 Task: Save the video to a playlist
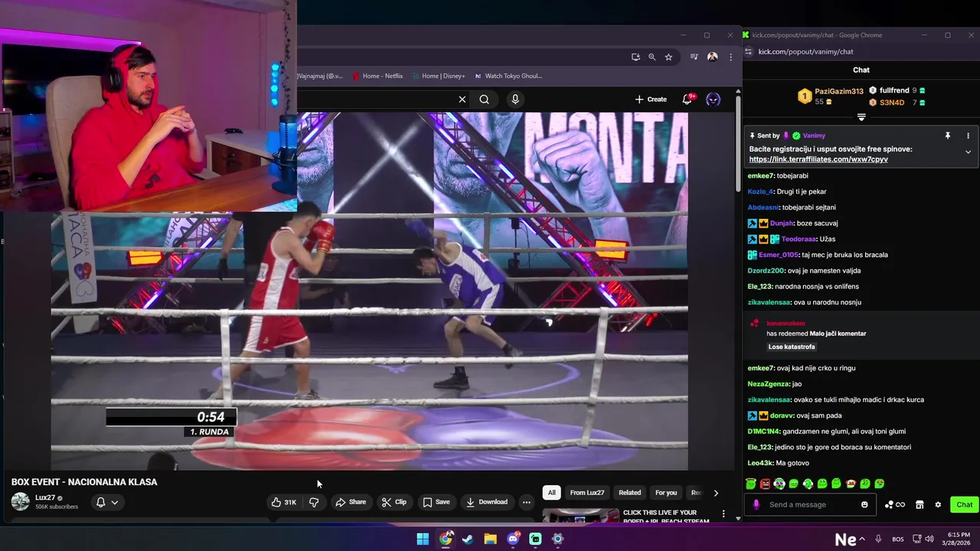(436, 502)
